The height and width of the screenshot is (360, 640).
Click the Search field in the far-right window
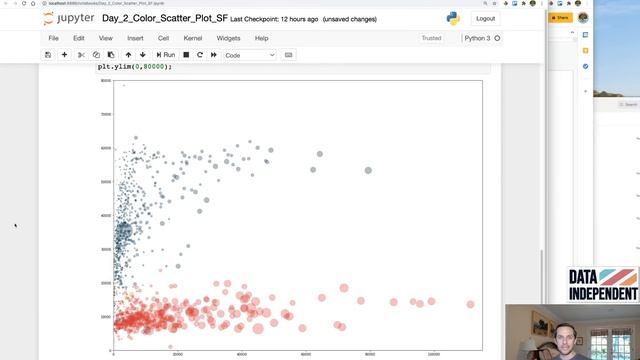pyautogui.click(x=628, y=104)
